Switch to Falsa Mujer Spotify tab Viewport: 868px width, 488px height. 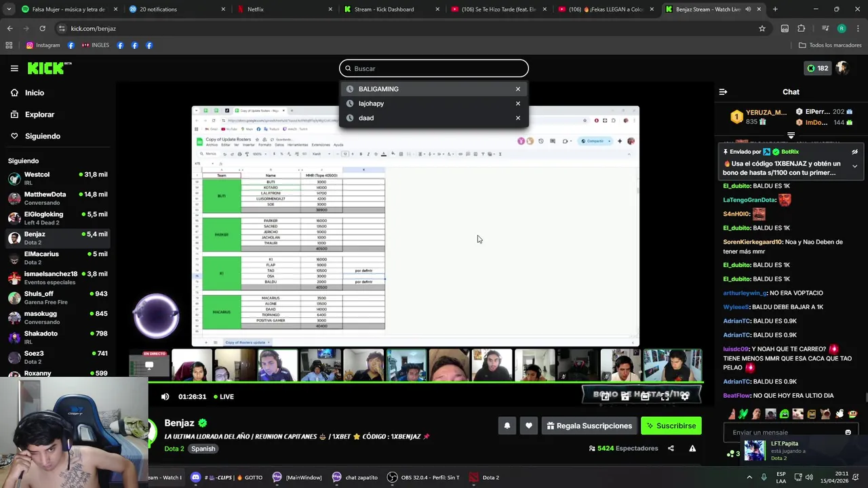click(68, 9)
